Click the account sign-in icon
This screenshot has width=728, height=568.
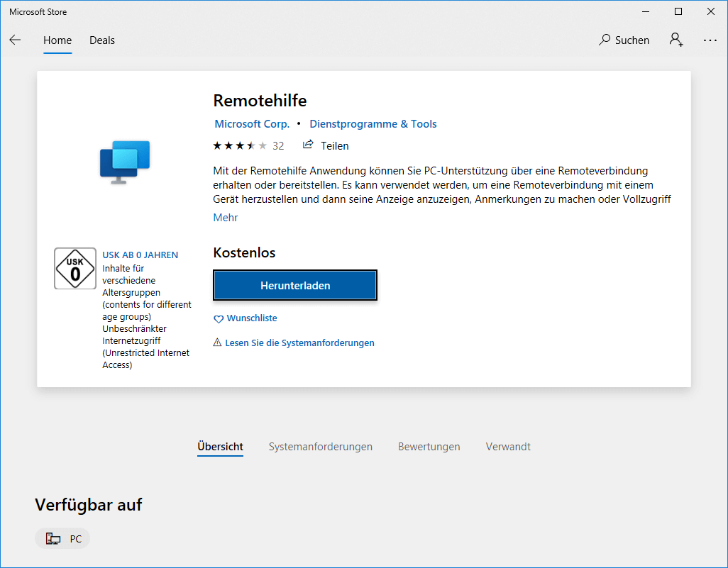coord(676,40)
